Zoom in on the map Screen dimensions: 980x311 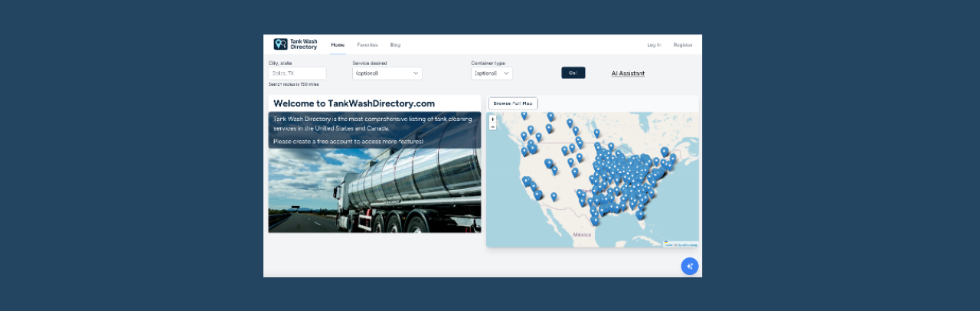[492, 119]
